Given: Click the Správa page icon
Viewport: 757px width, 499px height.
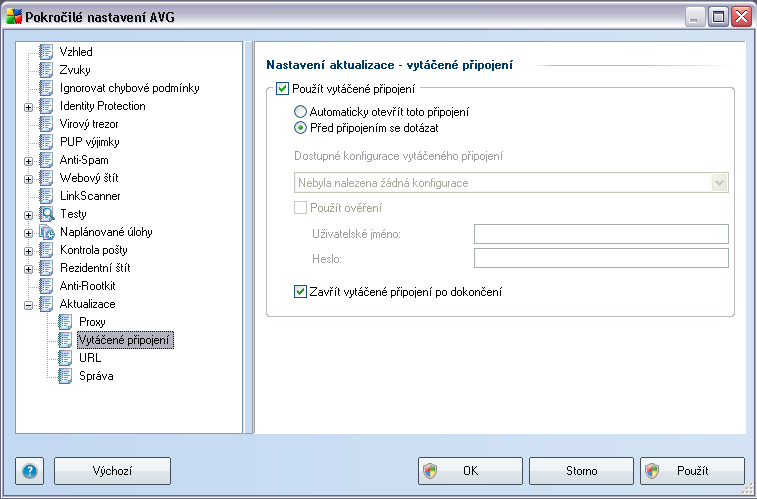Looking at the screenshot, I should point(65,376).
